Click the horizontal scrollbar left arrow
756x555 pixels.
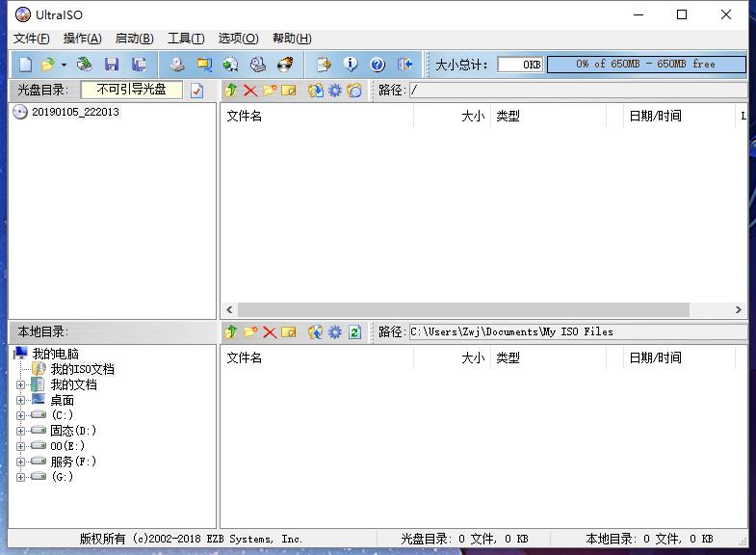[229, 309]
